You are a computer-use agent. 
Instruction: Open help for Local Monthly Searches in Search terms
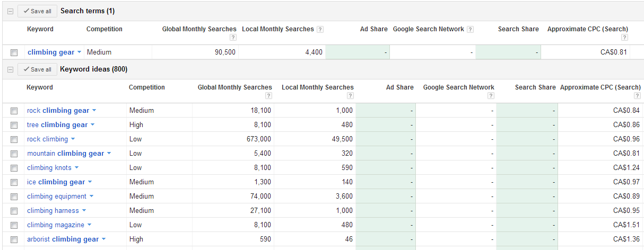(x=320, y=30)
